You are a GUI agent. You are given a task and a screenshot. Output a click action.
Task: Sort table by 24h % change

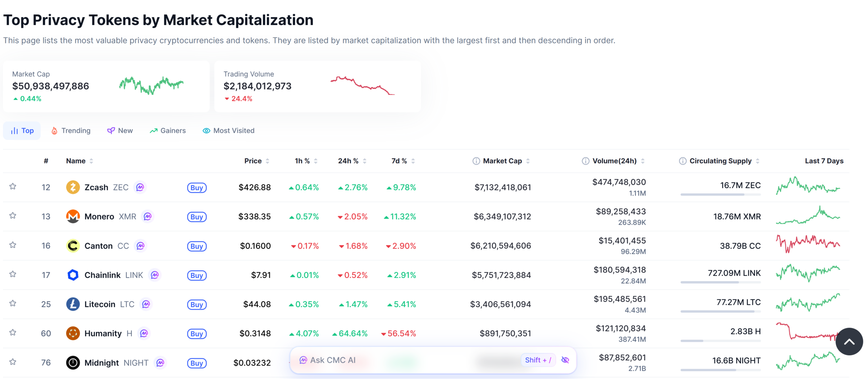coord(352,161)
